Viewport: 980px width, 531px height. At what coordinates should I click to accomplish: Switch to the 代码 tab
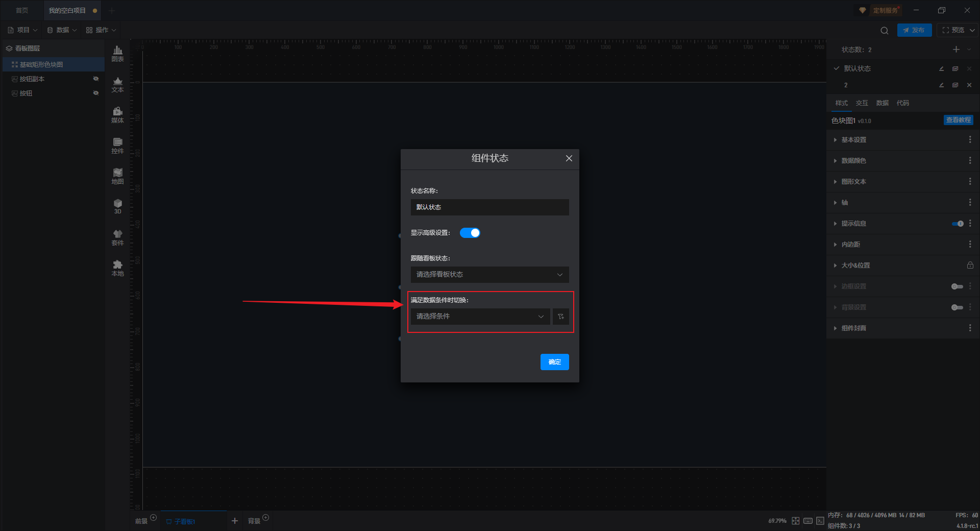tap(902, 103)
